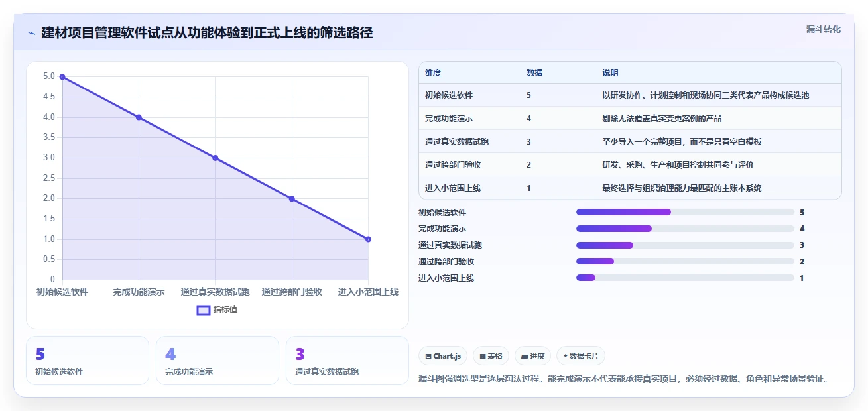Open the stat card showing 4 完成功能演示
868x411 pixels.
[217, 361]
